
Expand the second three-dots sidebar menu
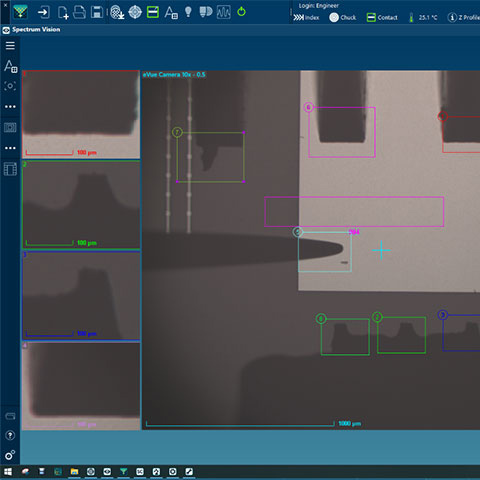10,148
